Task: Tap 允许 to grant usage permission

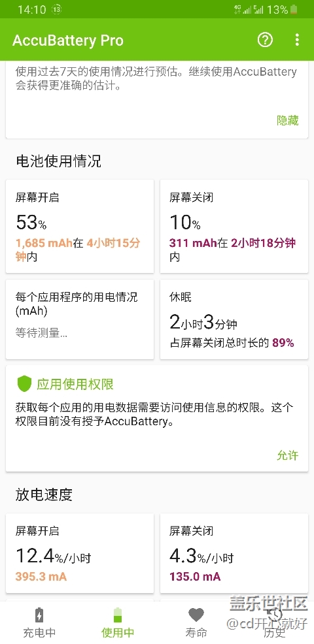Action: point(288,455)
